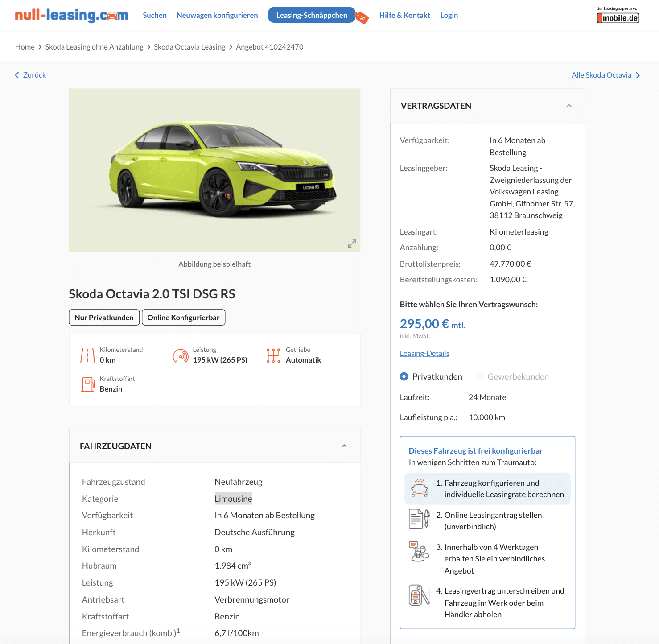Click the fullscreen expand icon on car image

[x=352, y=244]
